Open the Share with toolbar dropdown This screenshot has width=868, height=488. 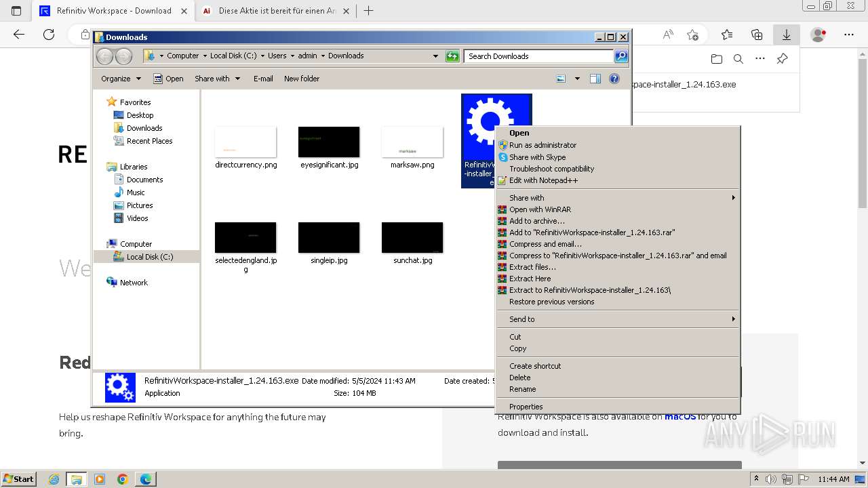(217, 79)
